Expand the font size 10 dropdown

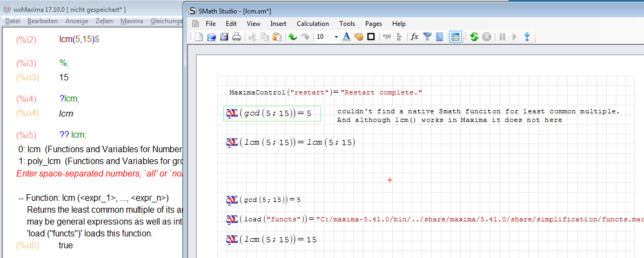pyautogui.click(x=336, y=37)
